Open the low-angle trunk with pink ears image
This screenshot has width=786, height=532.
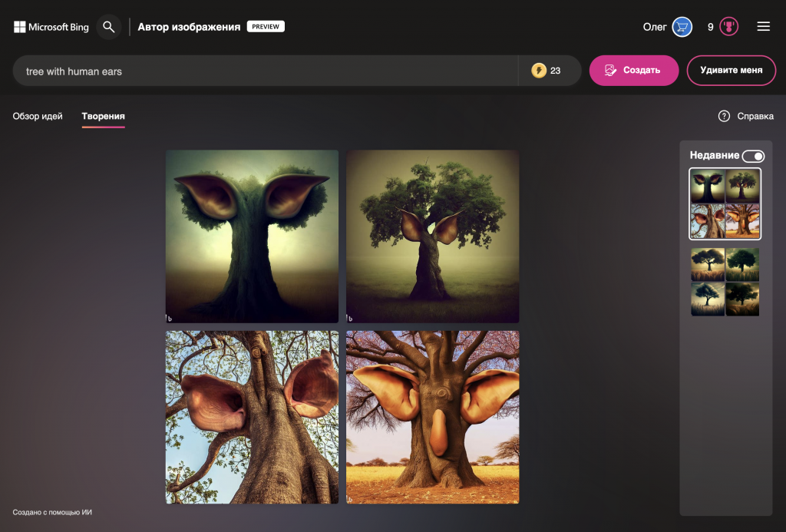click(x=252, y=417)
